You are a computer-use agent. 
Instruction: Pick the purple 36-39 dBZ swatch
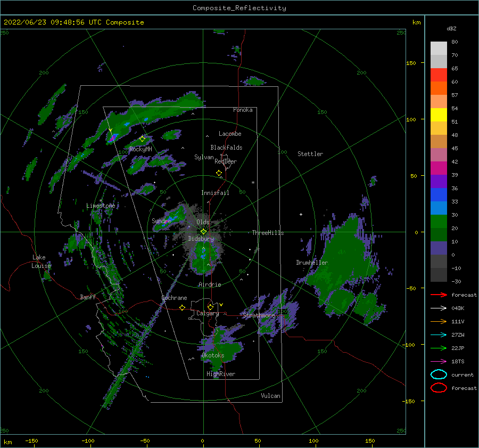point(439,181)
